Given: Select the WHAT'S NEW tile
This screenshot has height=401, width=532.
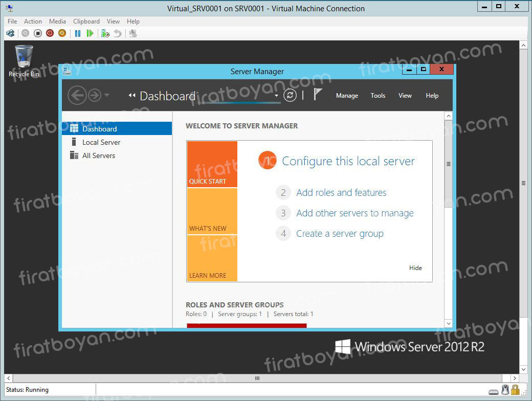Looking at the screenshot, I should point(212,211).
